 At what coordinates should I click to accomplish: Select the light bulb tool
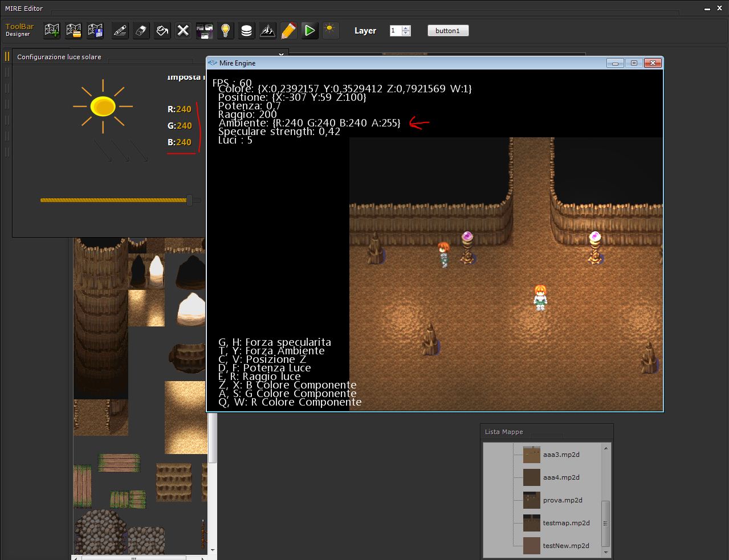click(226, 31)
